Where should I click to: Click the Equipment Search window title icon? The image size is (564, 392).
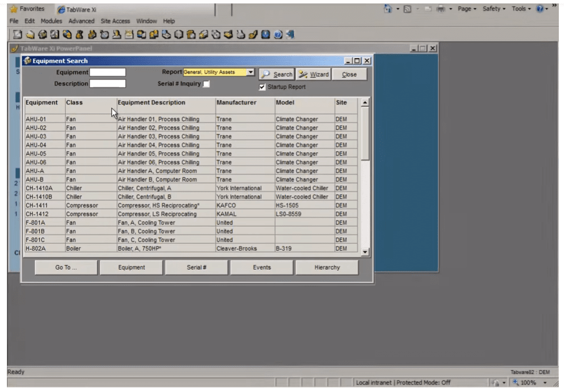(x=27, y=61)
